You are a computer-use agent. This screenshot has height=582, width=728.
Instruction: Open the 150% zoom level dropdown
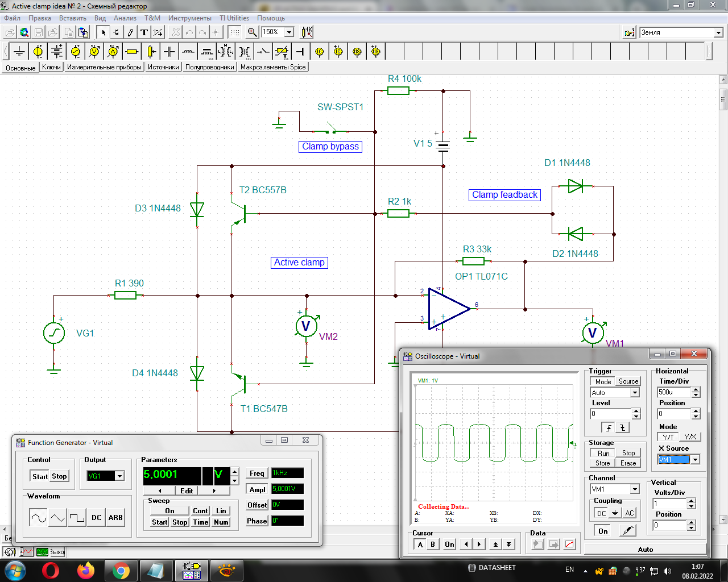pyautogui.click(x=289, y=32)
